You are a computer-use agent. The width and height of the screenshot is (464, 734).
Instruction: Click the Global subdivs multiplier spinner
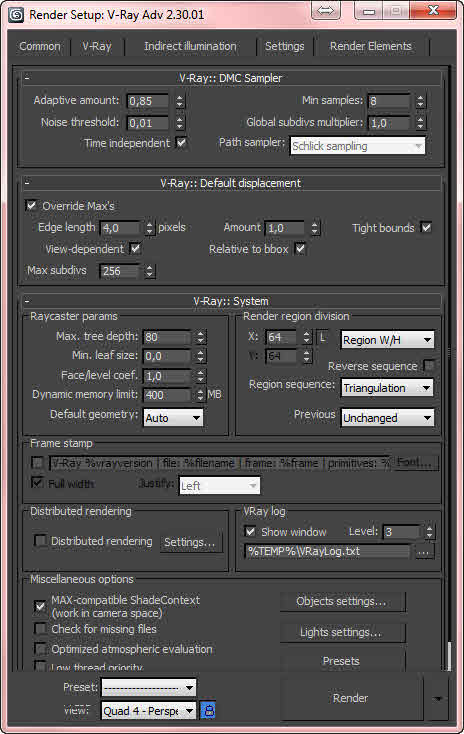point(420,123)
